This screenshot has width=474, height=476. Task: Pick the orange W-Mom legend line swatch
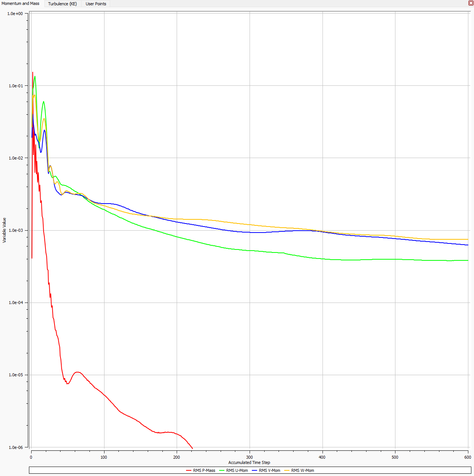click(287, 470)
